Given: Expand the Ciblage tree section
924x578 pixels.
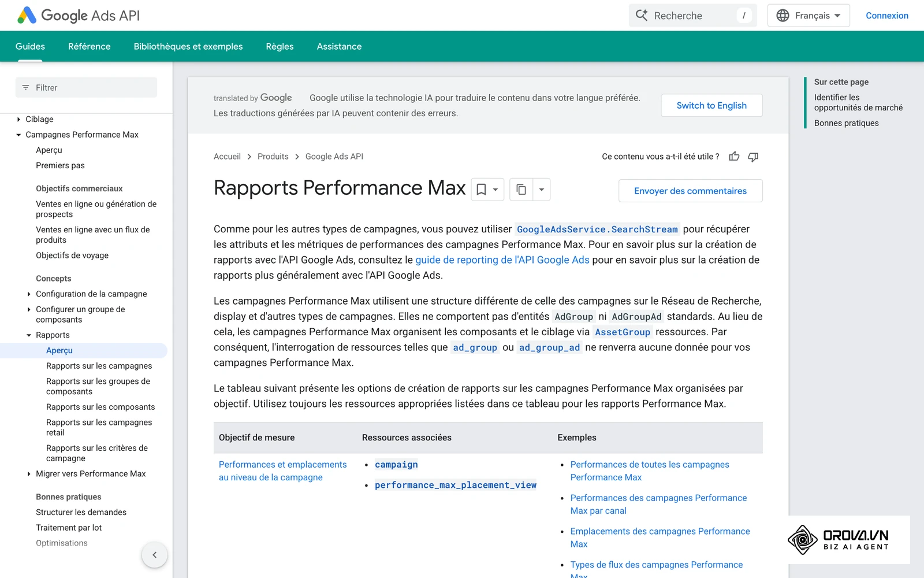Looking at the screenshot, I should [18, 119].
